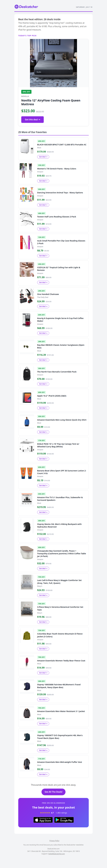Click the Amazon Fire TV Soundbar Plus title
The image size is (107, 868).
tap(60, 499)
